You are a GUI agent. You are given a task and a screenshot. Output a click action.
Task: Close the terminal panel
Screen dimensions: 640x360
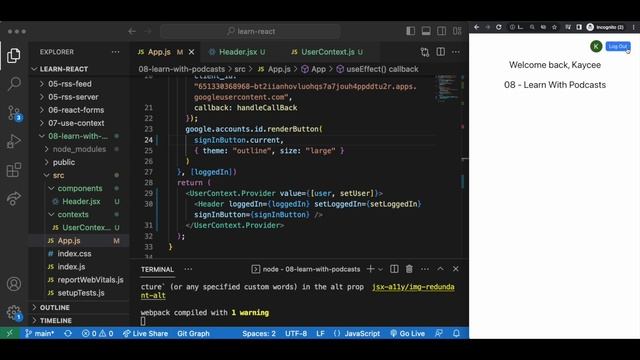tap(456, 269)
